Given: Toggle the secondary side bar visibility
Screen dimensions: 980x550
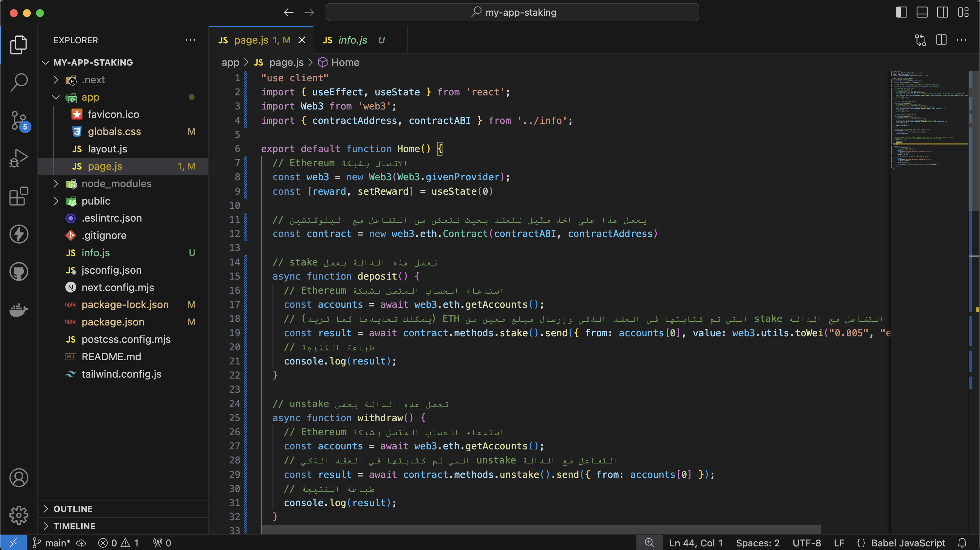Looking at the screenshot, I should [x=942, y=12].
